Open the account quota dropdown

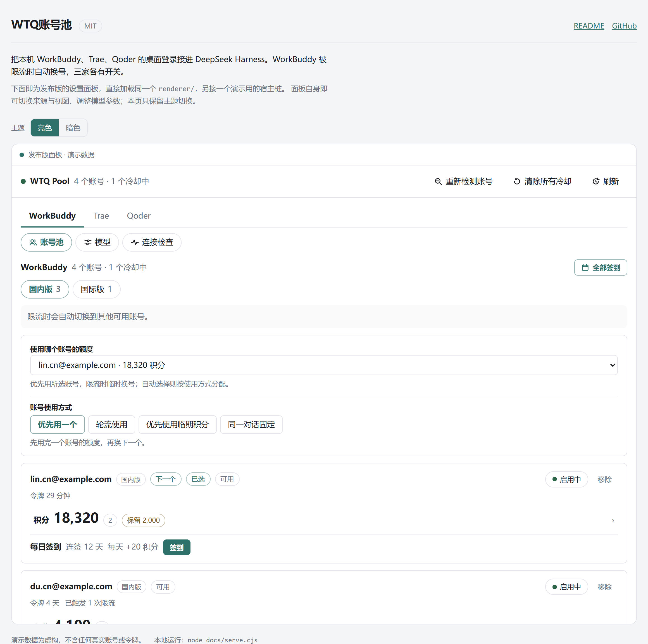(324, 365)
